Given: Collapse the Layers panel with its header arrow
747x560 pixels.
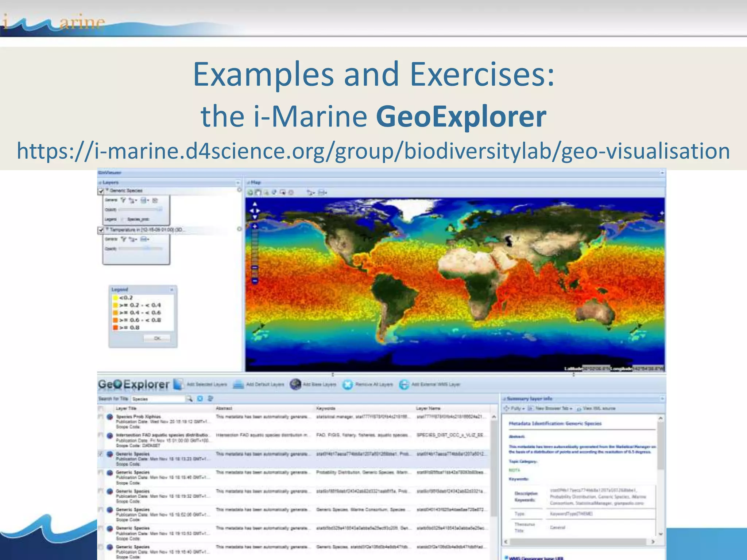Looking at the screenshot, I should (x=238, y=183).
